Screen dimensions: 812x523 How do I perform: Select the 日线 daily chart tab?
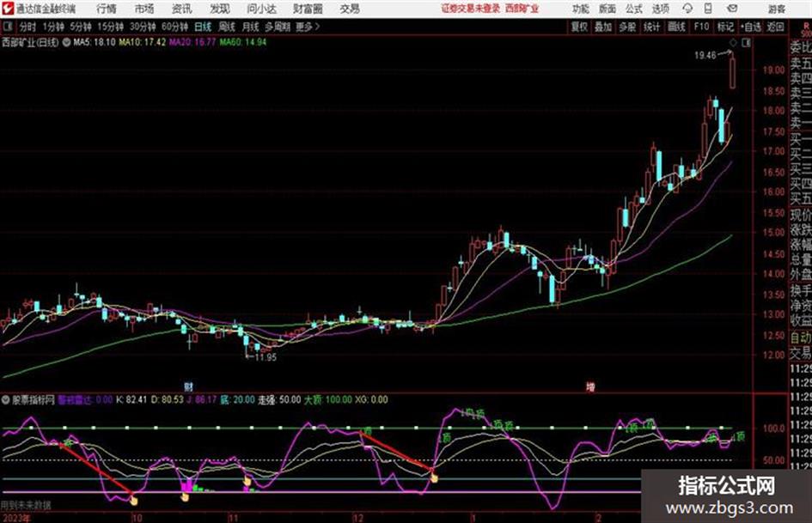pyautogui.click(x=203, y=27)
